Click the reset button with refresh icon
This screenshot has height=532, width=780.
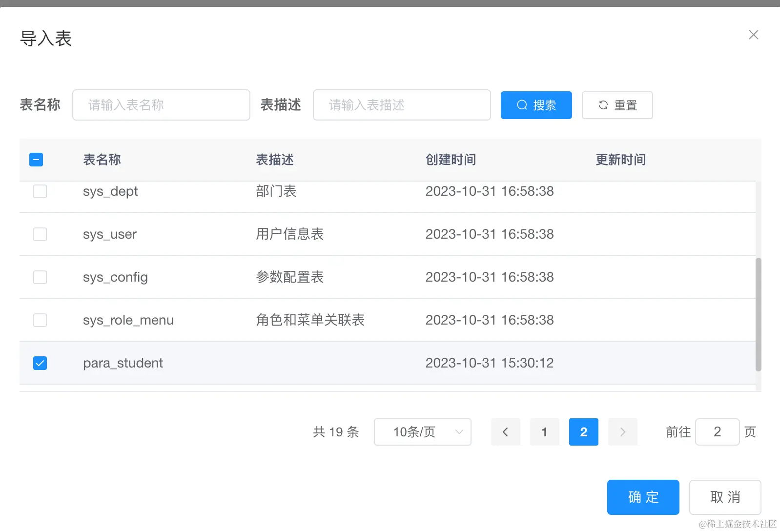pos(617,105)
